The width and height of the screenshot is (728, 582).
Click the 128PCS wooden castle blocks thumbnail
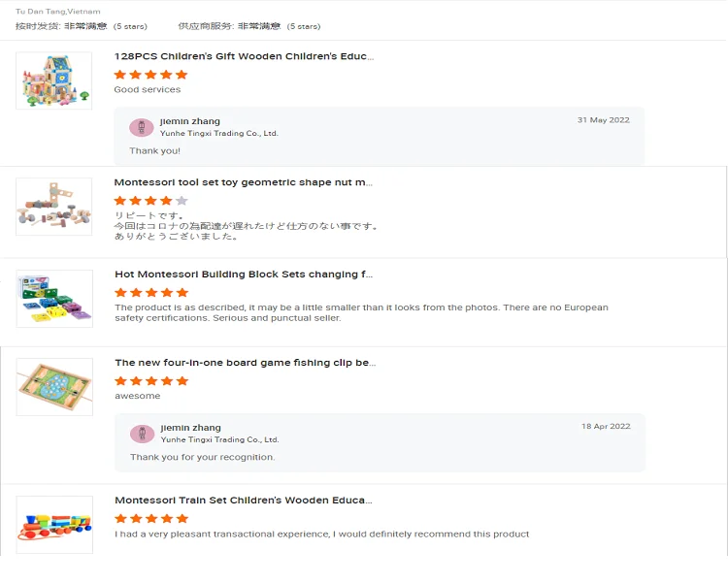coord(54,81)
